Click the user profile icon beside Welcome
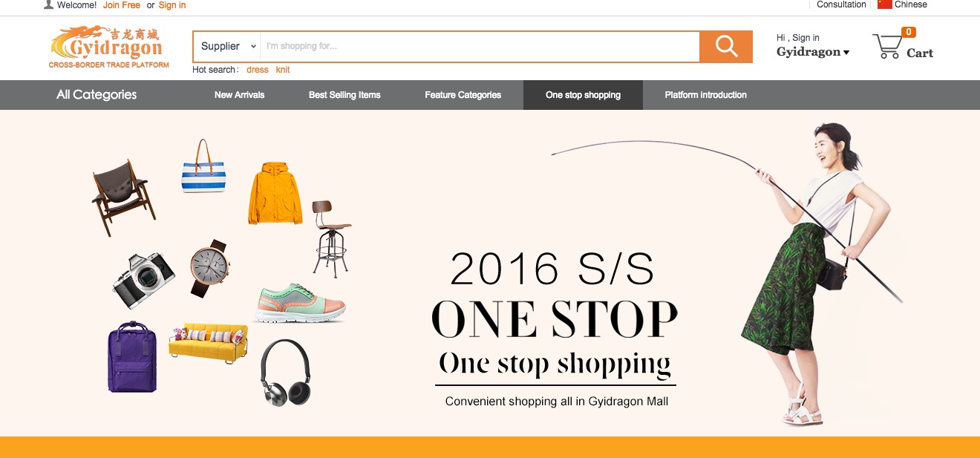 pyautogui.click(x=48, y=4)
